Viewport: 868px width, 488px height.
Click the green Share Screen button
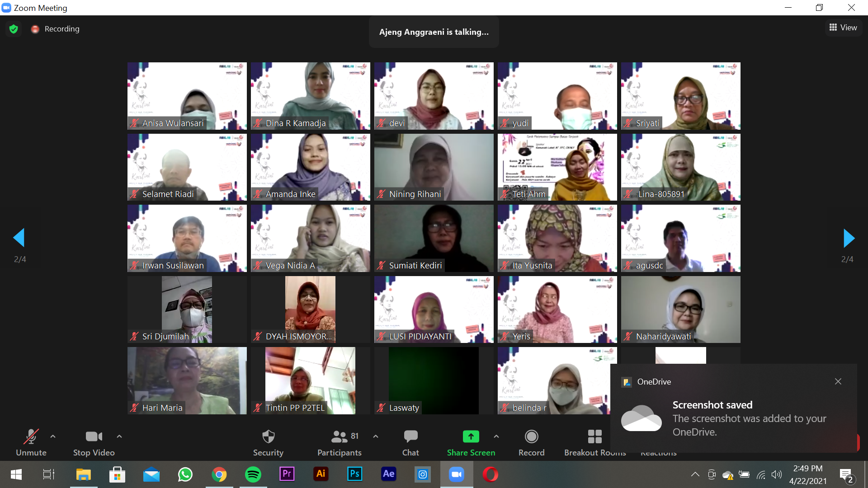[471, 443]
